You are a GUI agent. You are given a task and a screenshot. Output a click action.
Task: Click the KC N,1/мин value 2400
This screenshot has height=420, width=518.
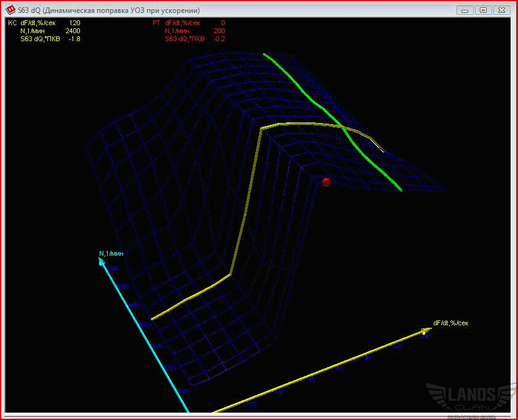pos(72,31)
